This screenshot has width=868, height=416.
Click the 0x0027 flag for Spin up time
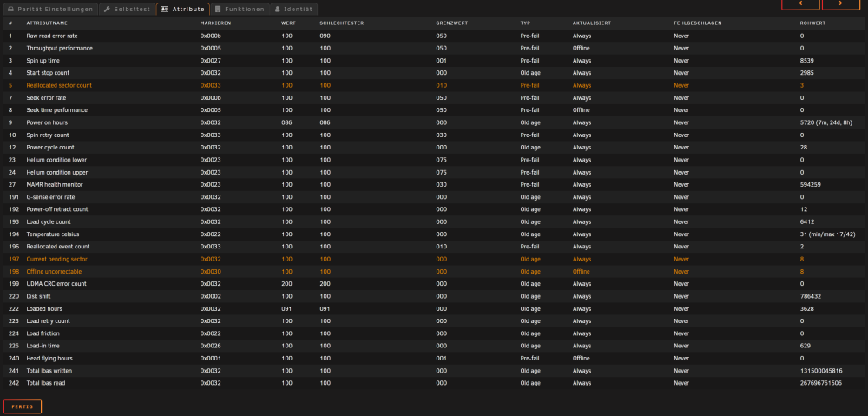[x=211, y=61]
